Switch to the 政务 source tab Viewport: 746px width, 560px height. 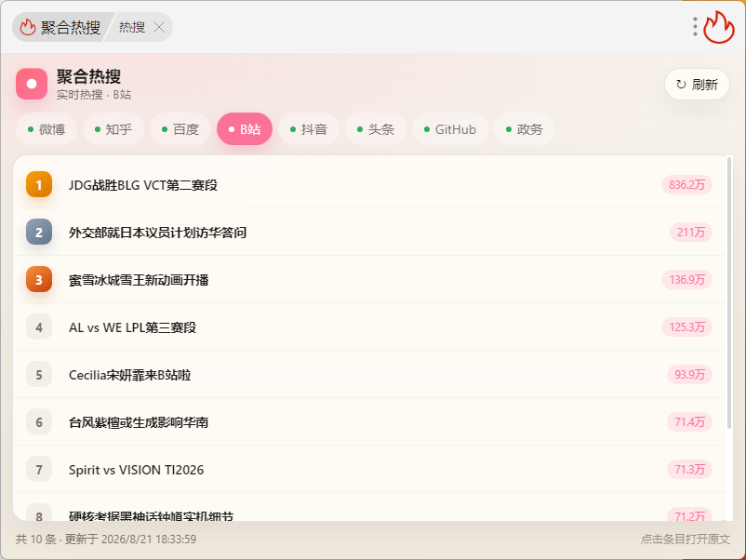pos(525,129)
